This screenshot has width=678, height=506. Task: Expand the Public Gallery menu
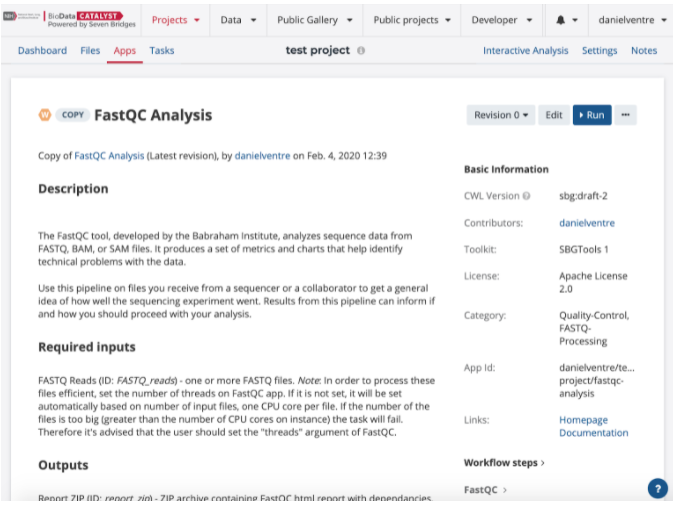(x=315, y=20)
